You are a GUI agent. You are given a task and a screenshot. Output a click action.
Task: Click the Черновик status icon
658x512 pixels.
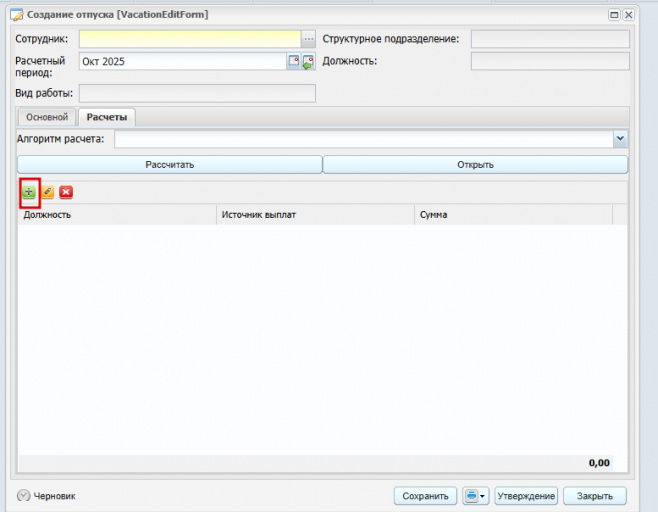(24, 496)
